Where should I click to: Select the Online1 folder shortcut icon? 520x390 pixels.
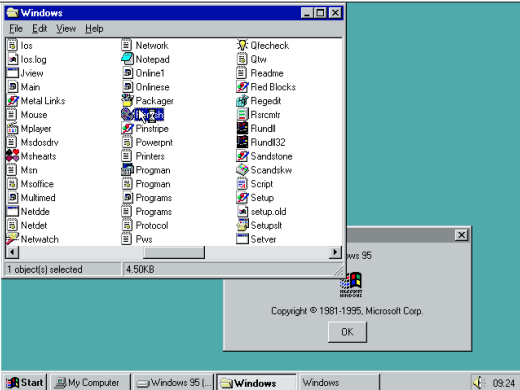coord(127,73)
